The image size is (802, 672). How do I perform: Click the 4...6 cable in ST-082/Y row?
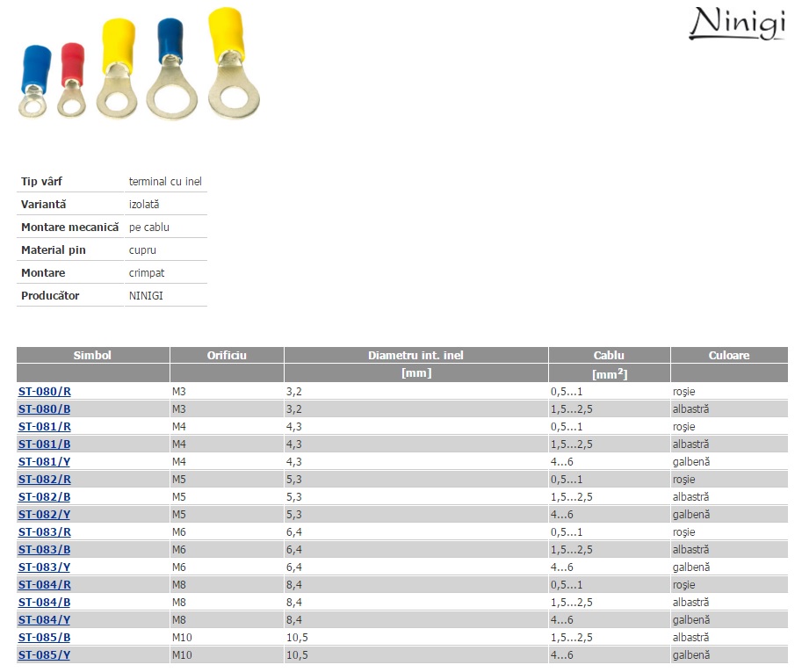pos(562,515)
